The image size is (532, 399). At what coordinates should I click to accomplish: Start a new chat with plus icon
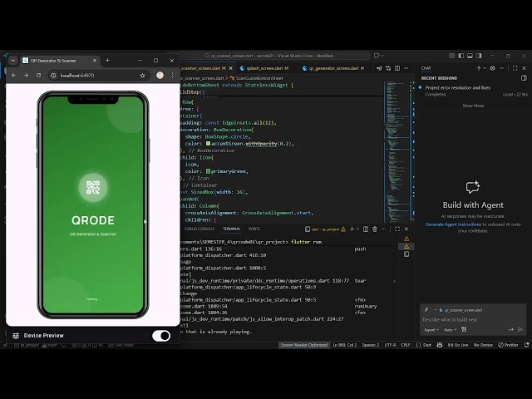479,68
